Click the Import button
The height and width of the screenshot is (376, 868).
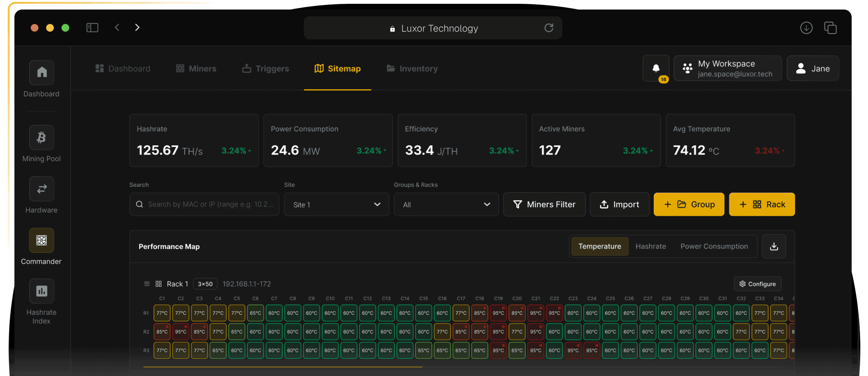coord(619,204)
